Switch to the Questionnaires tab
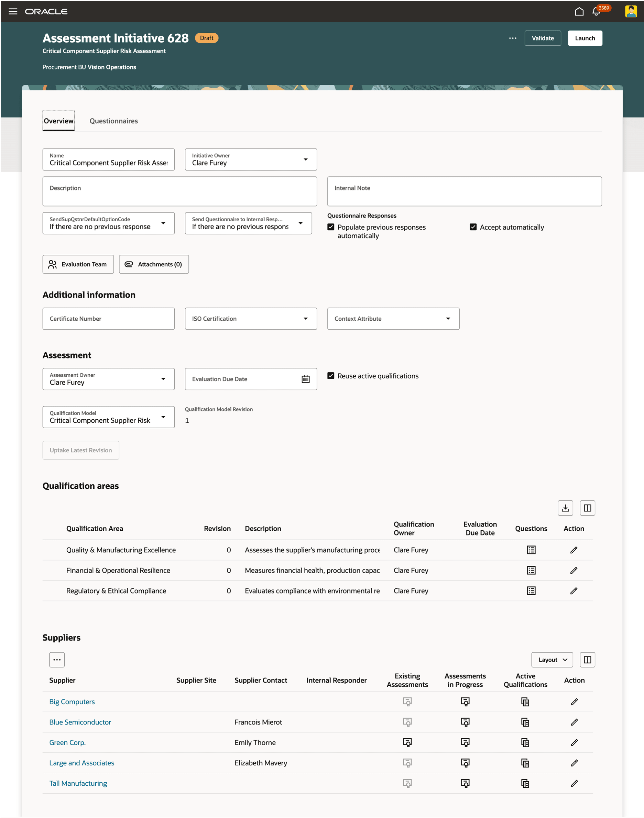 point(113,121)
